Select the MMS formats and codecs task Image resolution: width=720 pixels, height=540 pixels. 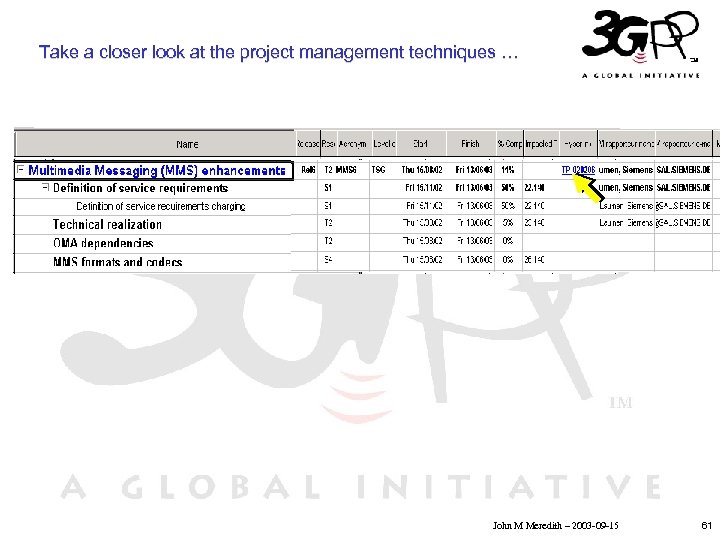pyautogui.click(x=118, y=262)
